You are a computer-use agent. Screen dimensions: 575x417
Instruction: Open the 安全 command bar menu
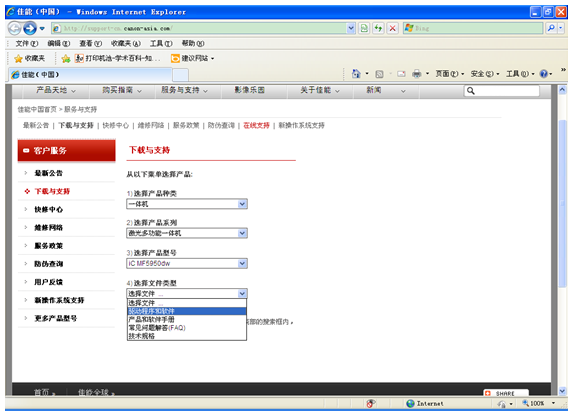485,74
